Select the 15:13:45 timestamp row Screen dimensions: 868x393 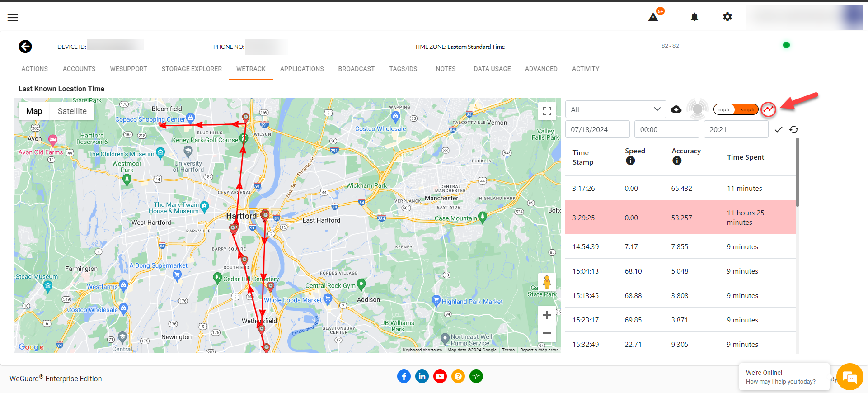(x=680, y=296)
